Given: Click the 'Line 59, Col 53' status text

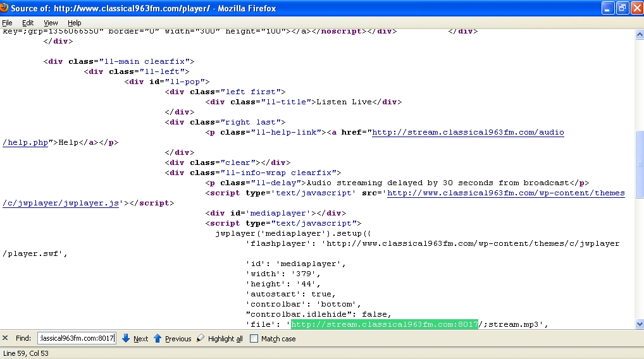Looking at the screenshot, I should click(26, 353).
